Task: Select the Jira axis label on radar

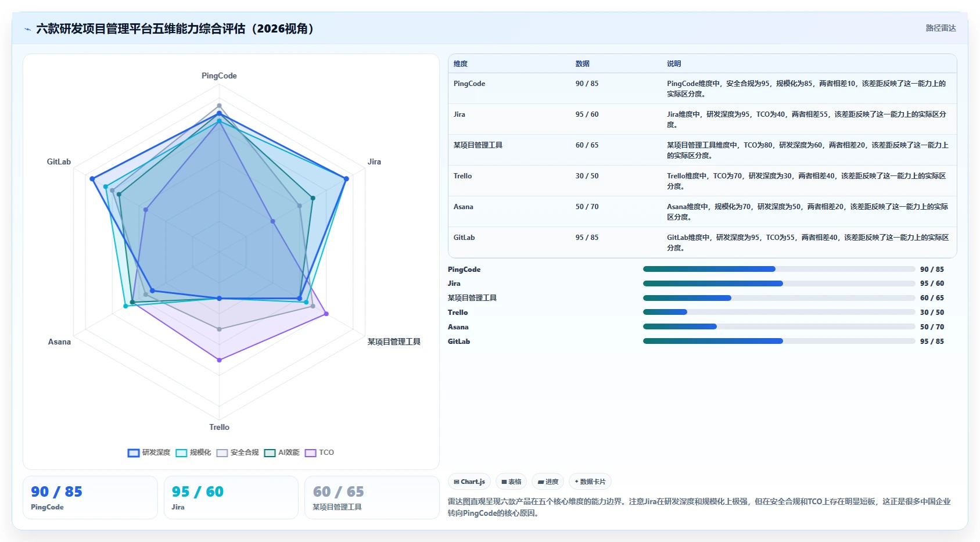Action: [374, 162]
